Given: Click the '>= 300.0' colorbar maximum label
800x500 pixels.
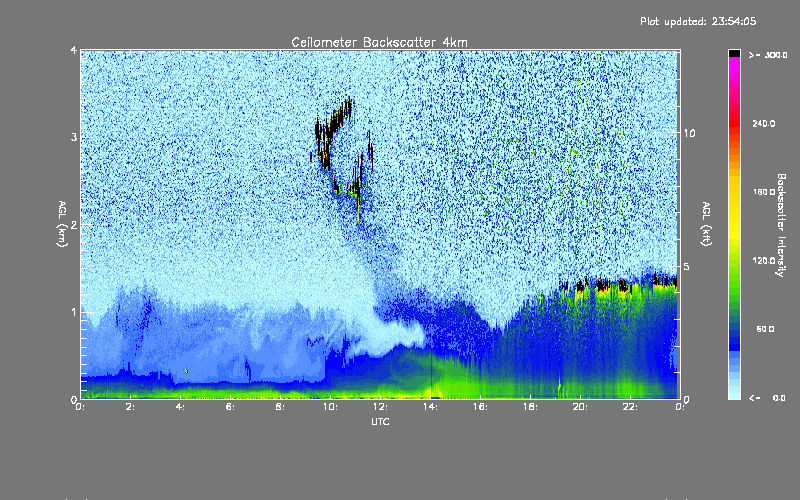Looking at the screenshot, I should (768, 55).
